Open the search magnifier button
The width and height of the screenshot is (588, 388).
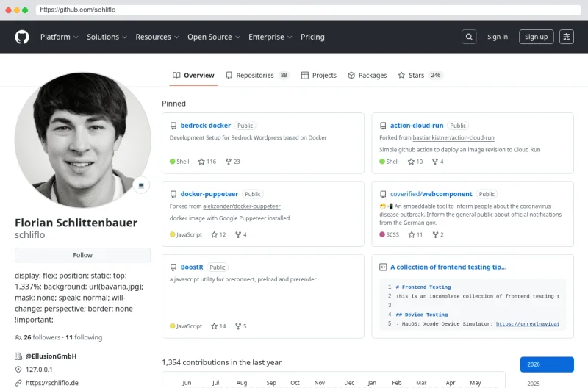tap(469, 37)
